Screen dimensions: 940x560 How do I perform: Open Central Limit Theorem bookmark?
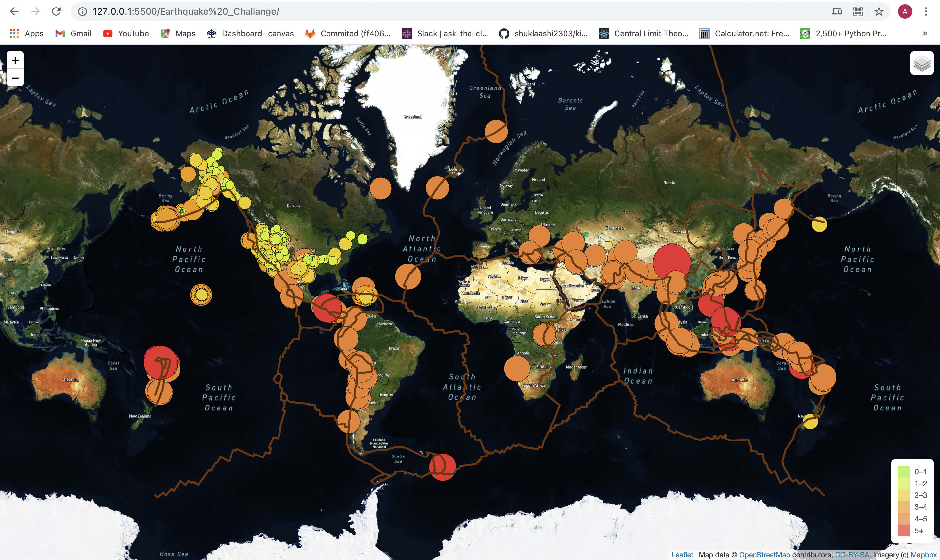coord(644,34)
